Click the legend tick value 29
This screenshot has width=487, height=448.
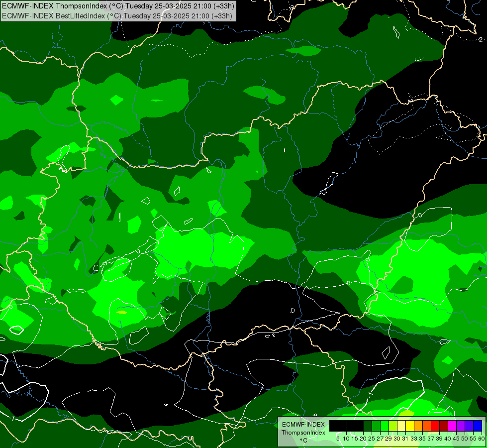[389, 439]
